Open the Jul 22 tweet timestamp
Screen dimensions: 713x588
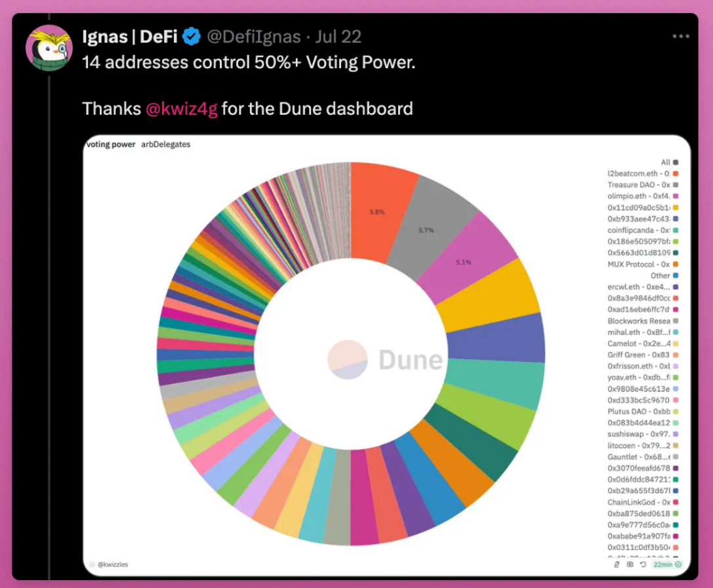(x=338, y=37)
